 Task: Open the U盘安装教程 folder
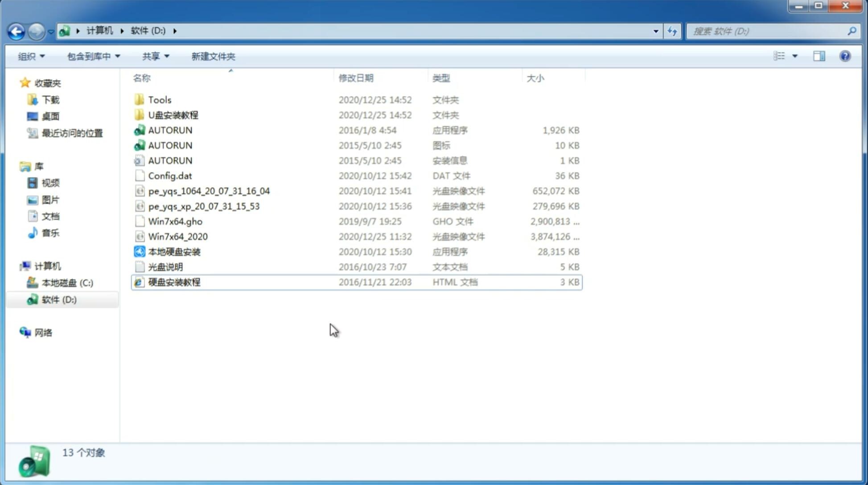pyautogui.click(x=173, y=115)
